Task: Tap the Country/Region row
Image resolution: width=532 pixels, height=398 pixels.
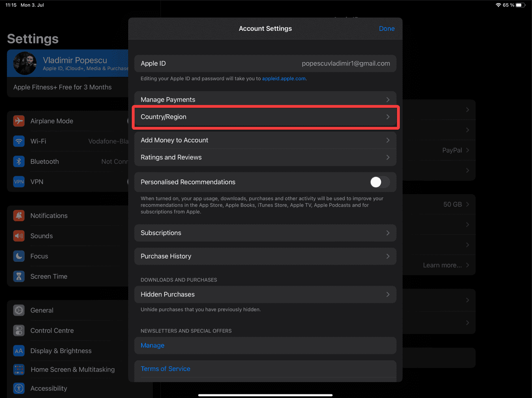Action: point(265,117)
